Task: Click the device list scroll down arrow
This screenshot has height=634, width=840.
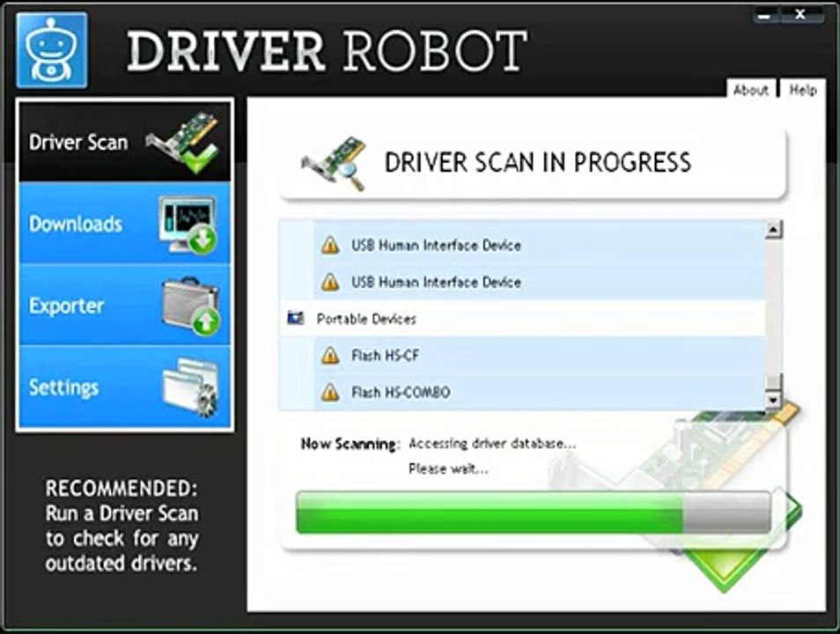Action: tap(773, 401)
